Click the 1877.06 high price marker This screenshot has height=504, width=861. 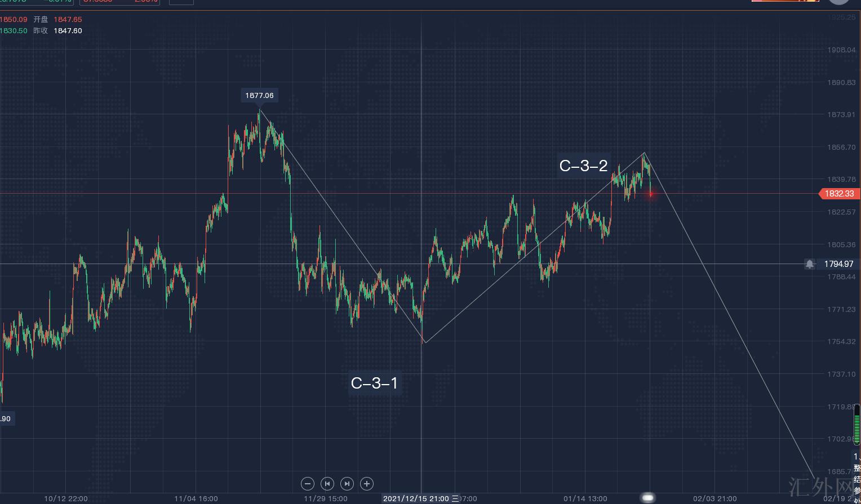pyautogui.click(x=259, y=95)
